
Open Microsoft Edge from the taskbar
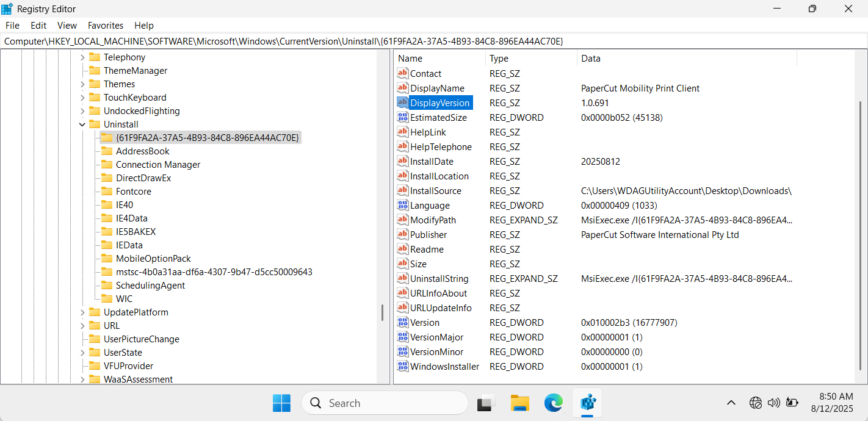(x=554, y=403)
